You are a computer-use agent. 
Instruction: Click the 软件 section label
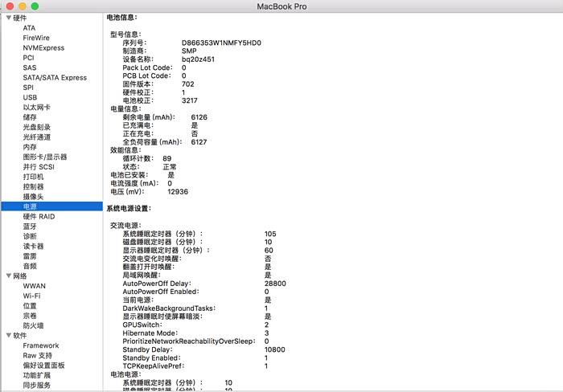point(20,335)
